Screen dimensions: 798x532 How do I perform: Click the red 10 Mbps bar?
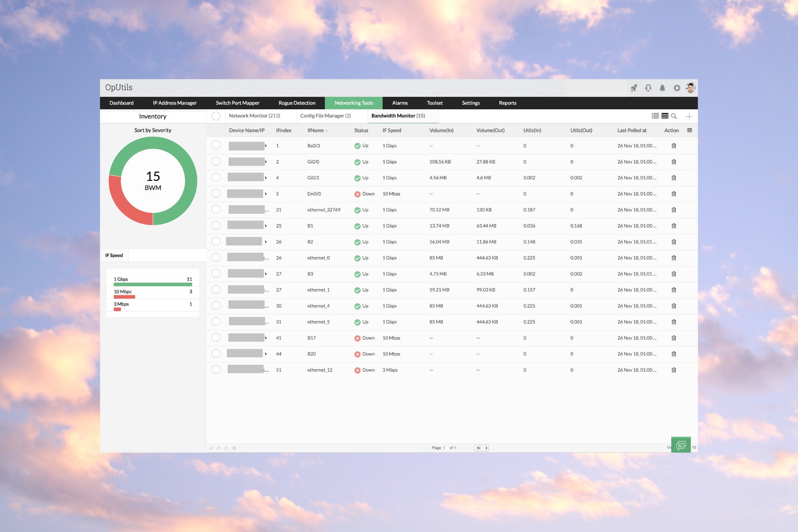(x=124, y=297)
